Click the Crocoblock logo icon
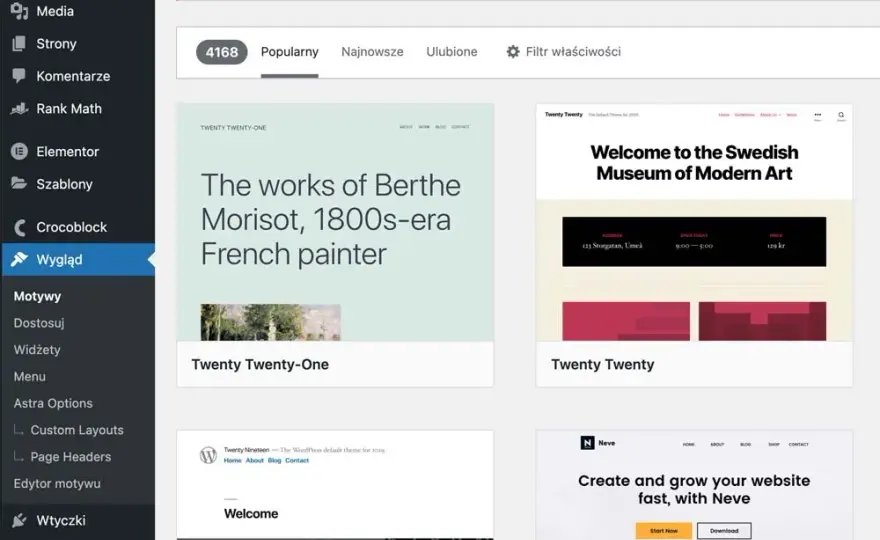The height and width of the screenshot is (540, 880). (20, 227)
